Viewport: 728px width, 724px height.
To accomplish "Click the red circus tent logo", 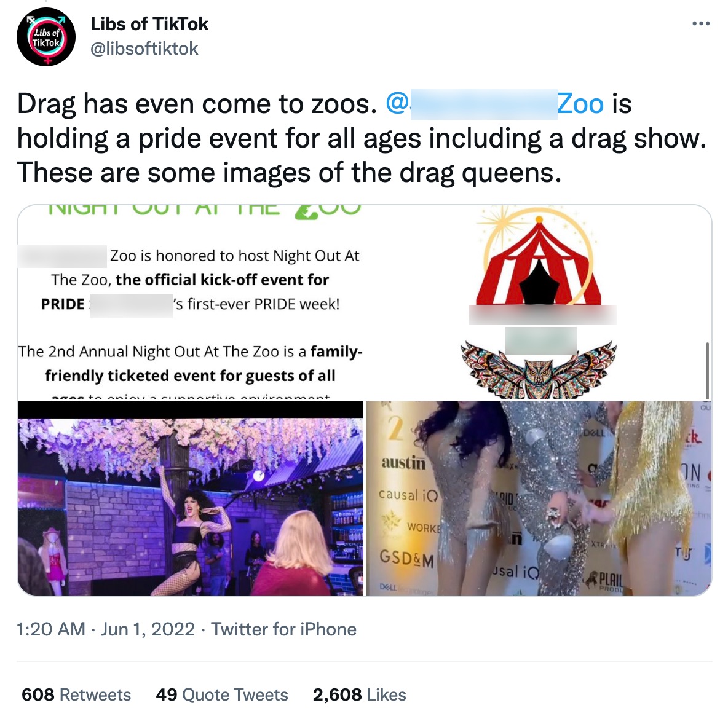I will pos(539,259).
